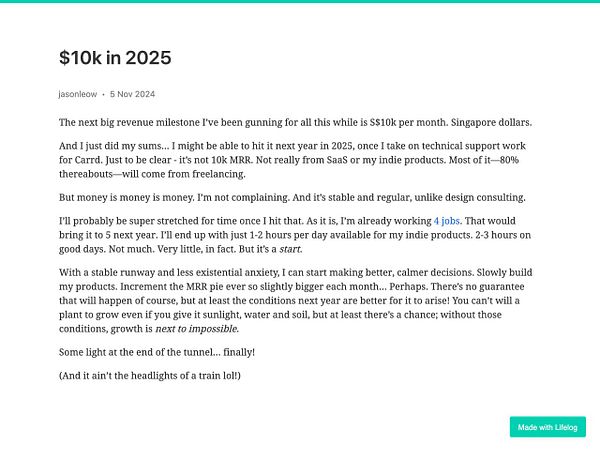Click the '$10k in 2025' post title
Image resolution: width=600 pixels, height=449 pixels.
tap(115, 58)
